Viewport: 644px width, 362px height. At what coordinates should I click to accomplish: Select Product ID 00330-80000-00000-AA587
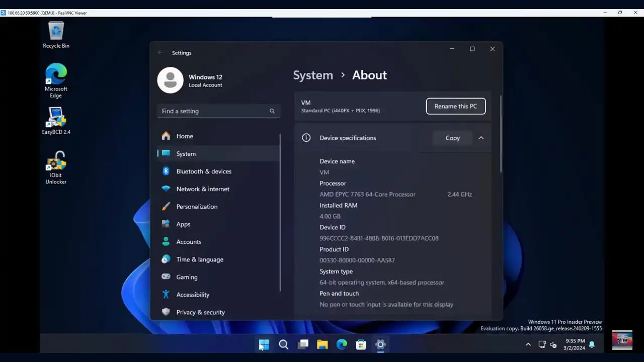[357, 260]
